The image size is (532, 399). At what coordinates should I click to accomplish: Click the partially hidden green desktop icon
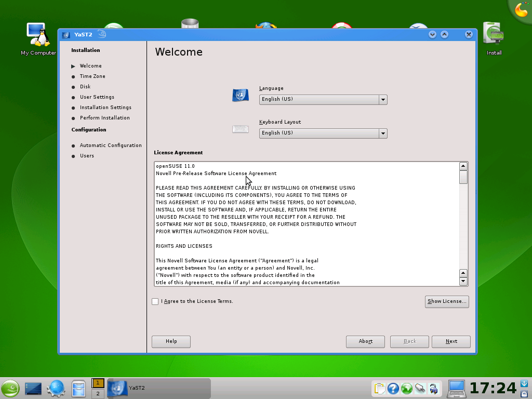click(x=113, y=26)
